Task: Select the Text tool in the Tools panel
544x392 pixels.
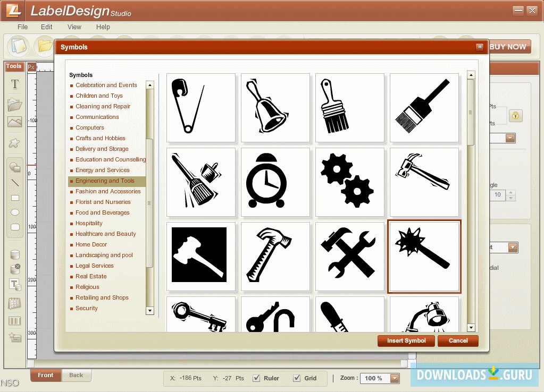Action: click(14, 84)
